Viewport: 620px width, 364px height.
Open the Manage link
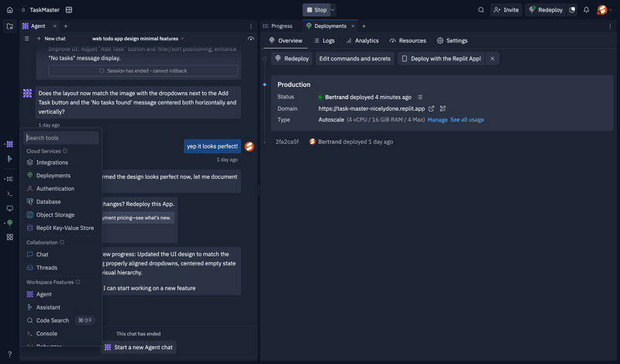point(437,120)
